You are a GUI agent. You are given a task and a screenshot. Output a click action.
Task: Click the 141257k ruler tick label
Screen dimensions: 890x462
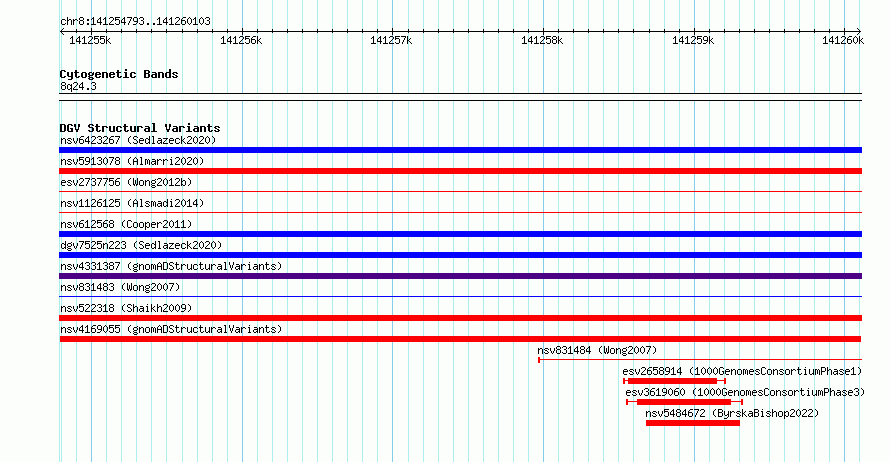tap(391, 40)
